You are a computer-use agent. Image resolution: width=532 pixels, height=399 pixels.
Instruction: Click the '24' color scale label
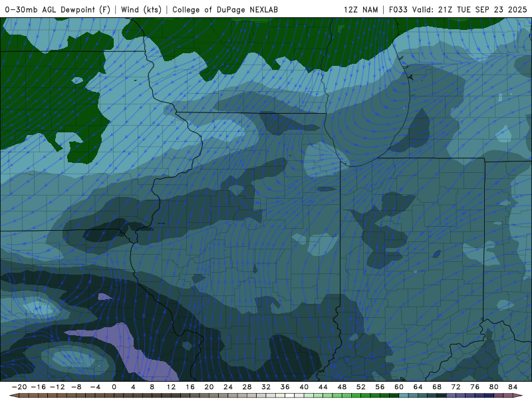(x=228, y=387)
